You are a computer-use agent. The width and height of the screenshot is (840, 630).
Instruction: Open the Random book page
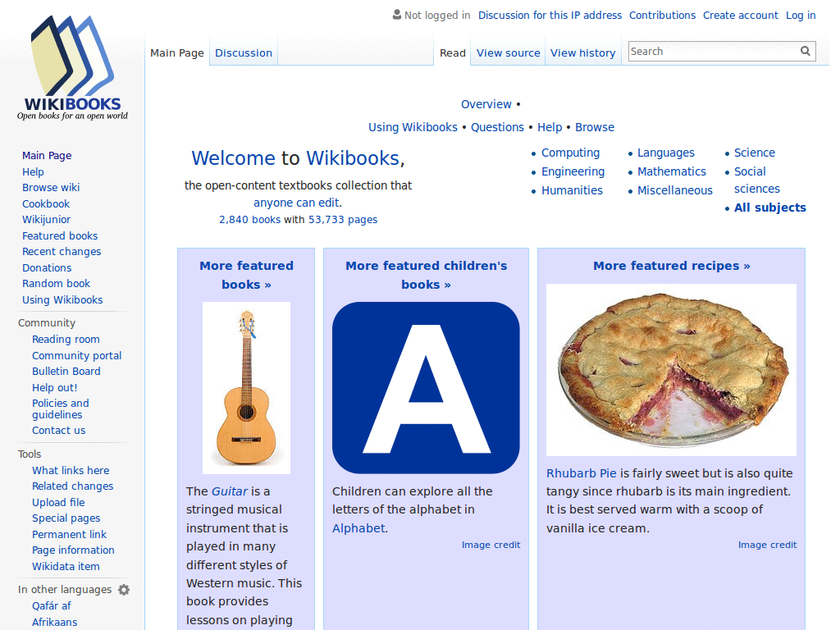[x=56, y=283]
